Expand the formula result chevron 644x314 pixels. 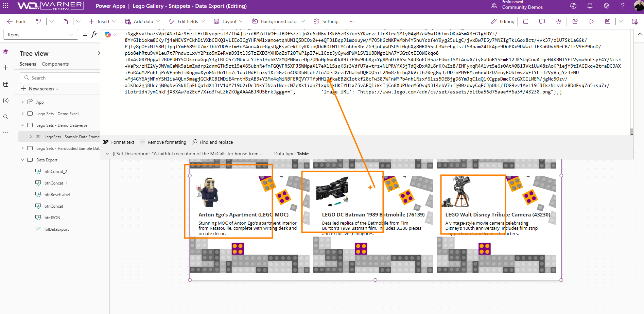pyautogui.click(x=107, y=154)
